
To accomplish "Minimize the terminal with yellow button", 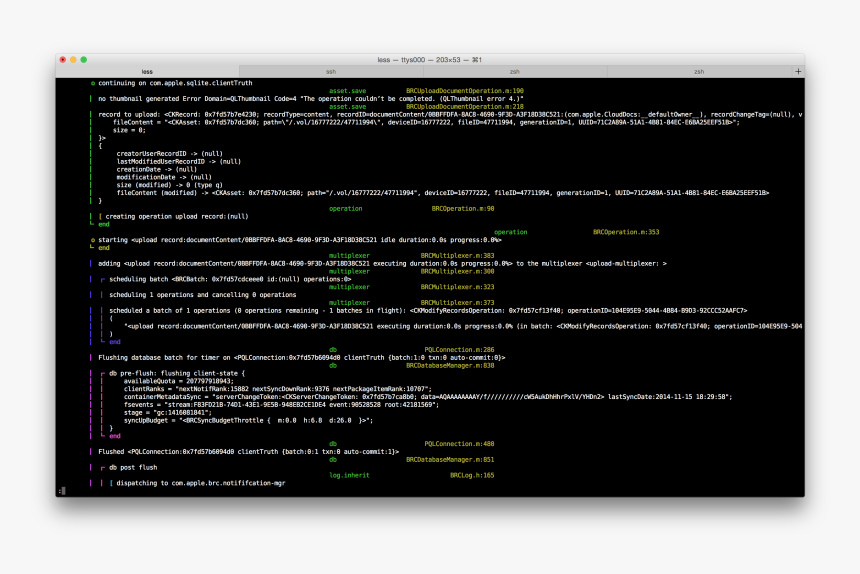I will pos(73,60).
